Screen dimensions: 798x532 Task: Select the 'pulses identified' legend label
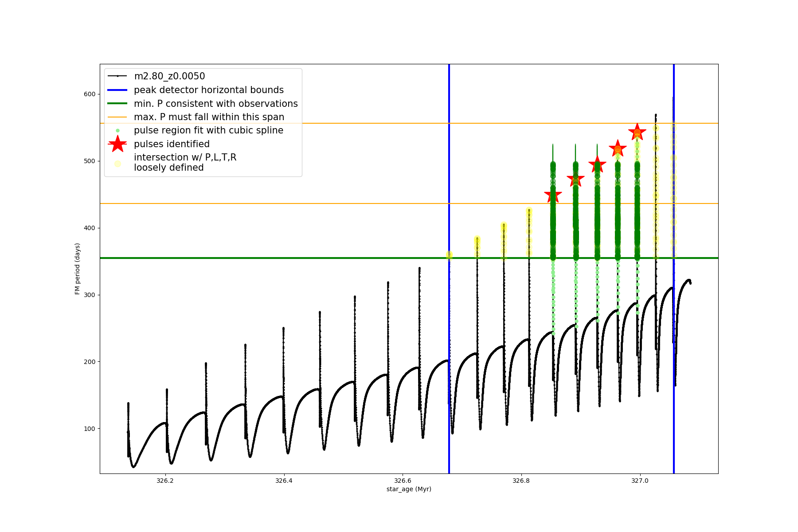pos(172,144)
